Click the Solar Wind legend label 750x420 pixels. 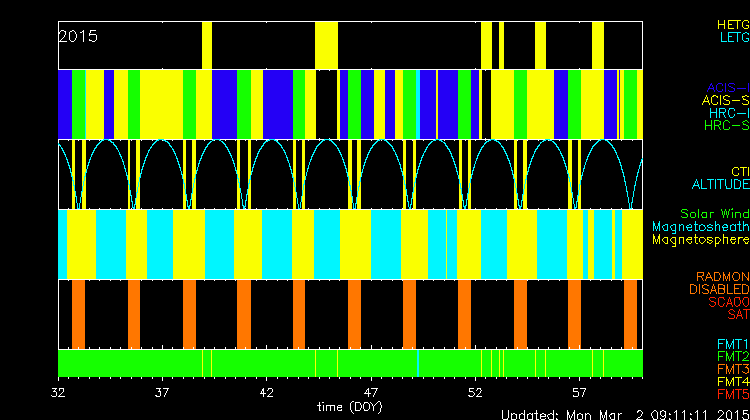[713, 214]
